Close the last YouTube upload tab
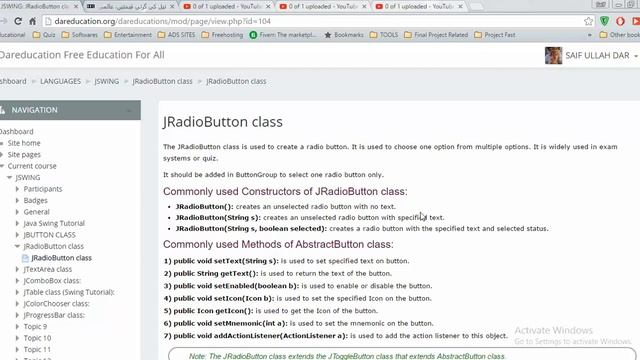 pos(460,7)
